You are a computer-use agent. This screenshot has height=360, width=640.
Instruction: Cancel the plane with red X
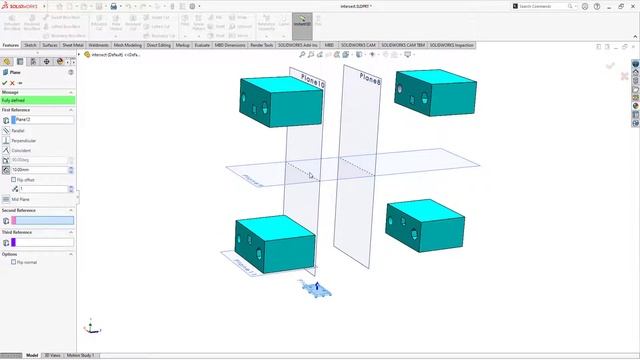pyautogui.click(x=12, y=83)
